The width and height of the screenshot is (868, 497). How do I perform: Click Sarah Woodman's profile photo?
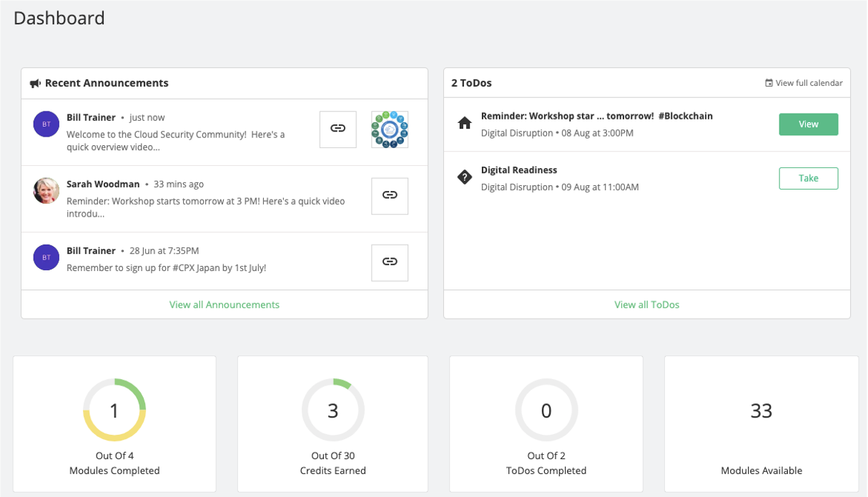[x=46, y=191]
